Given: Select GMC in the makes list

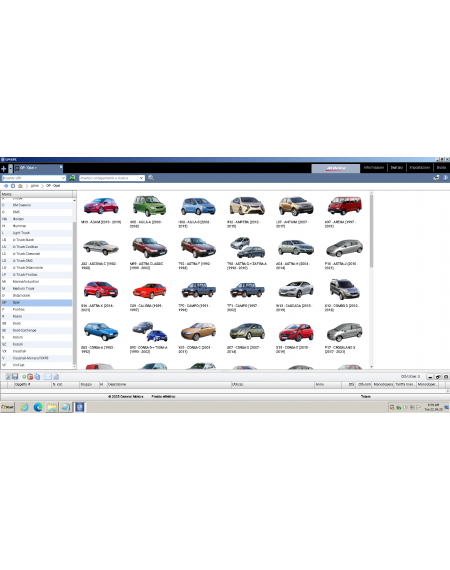Looking at the screenshot, I should pyautogui.click(x=36, y=212).
